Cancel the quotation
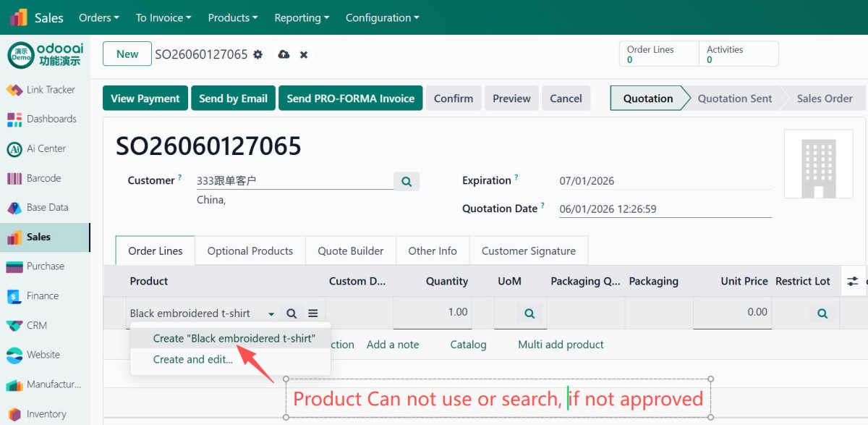 point(566,98)
